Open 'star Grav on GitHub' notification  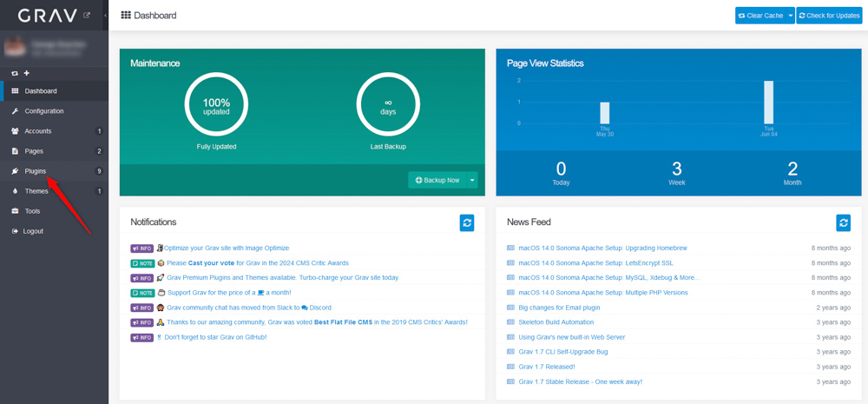tap(215, 337)
